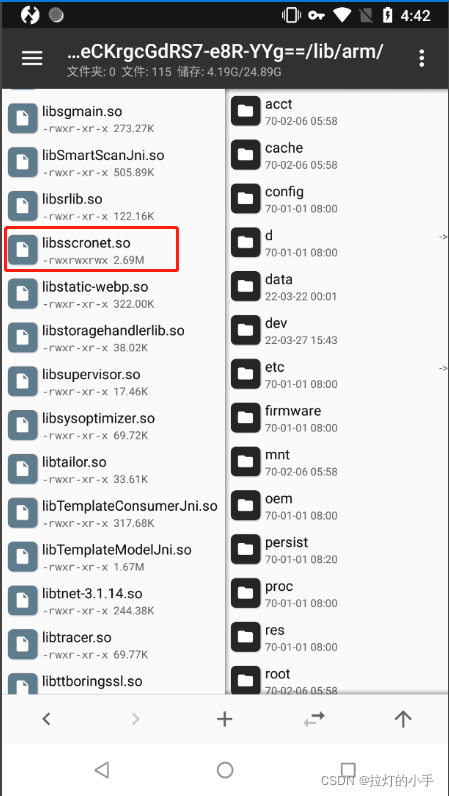Tap the plus icon to create new

point(224,719)
